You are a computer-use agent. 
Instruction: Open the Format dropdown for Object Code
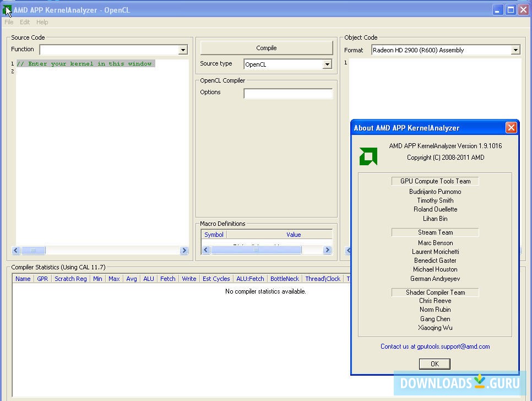click(516, 50)
